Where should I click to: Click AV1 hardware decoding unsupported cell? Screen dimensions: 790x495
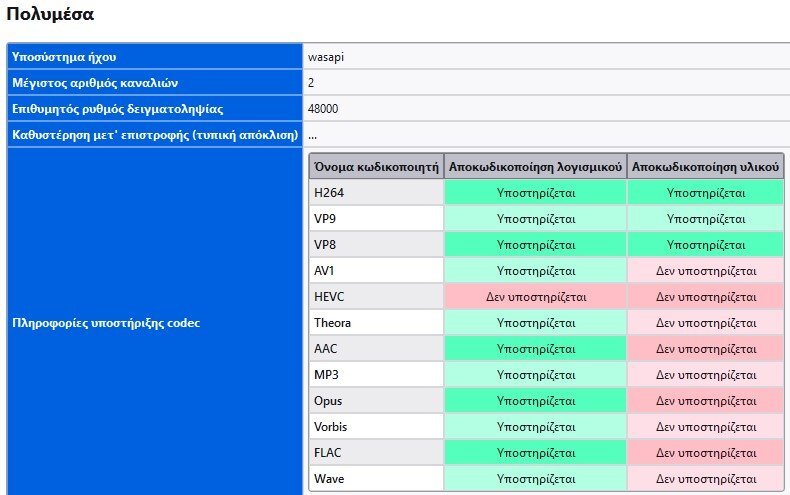(x=705, y=271)
